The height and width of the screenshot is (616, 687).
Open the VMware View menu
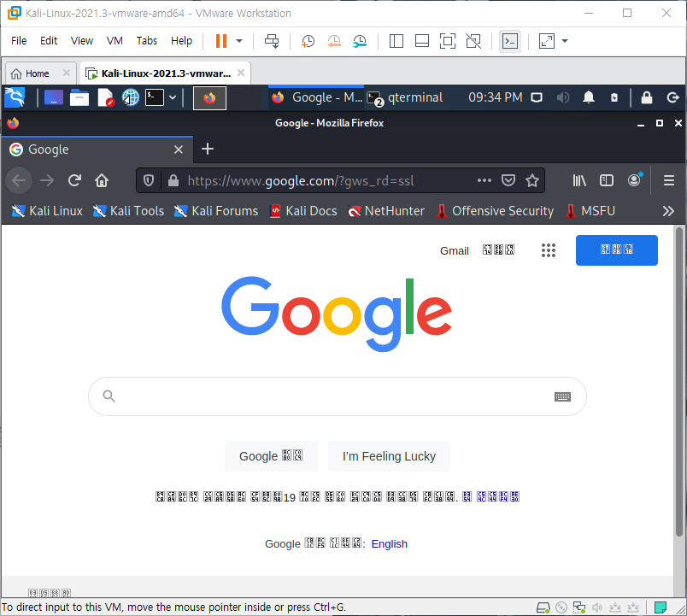(x=82, y=41)
